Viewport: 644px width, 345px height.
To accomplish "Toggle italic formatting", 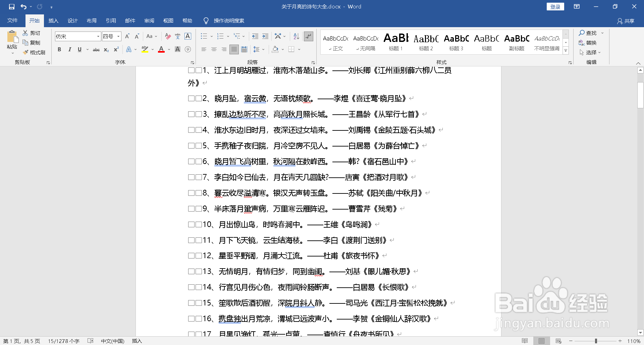I will click(x=69, y=50).
